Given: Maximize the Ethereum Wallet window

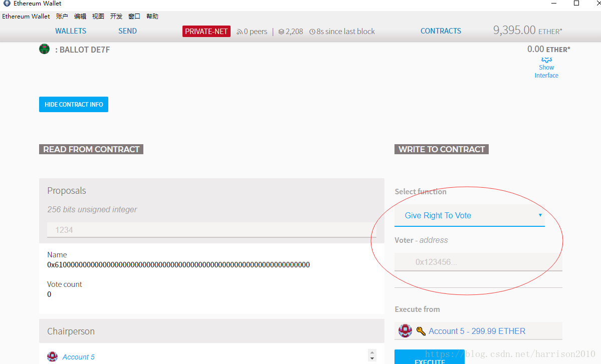Looking at the screenshot, I should (576, 4).
